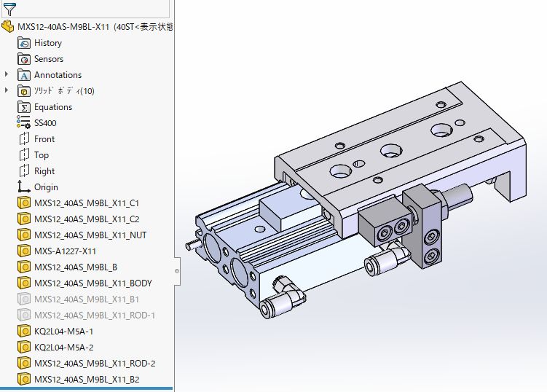
Task: Select the top-level part icon MXS12-40AS-M9BL-X11
Action: pos(8,26)
